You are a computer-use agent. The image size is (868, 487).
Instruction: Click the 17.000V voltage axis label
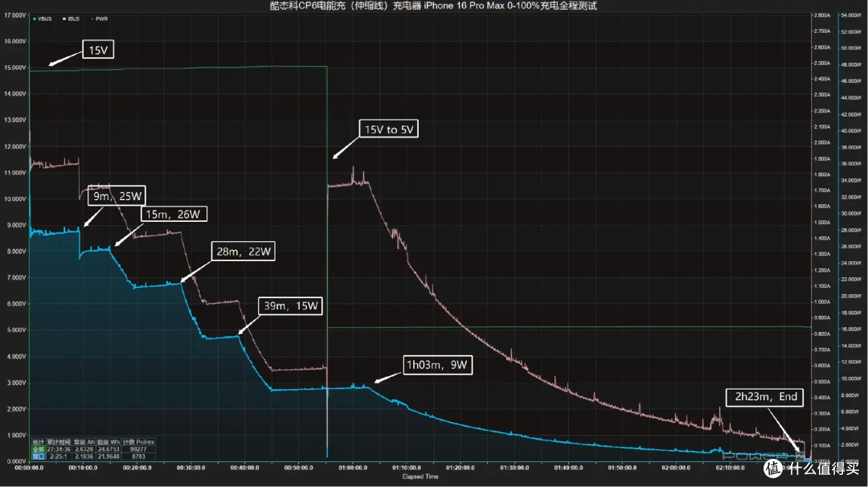pos(15,15)
